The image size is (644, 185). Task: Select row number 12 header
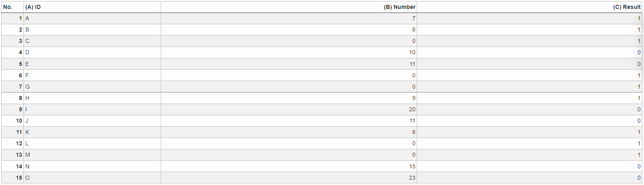[13, 143]
